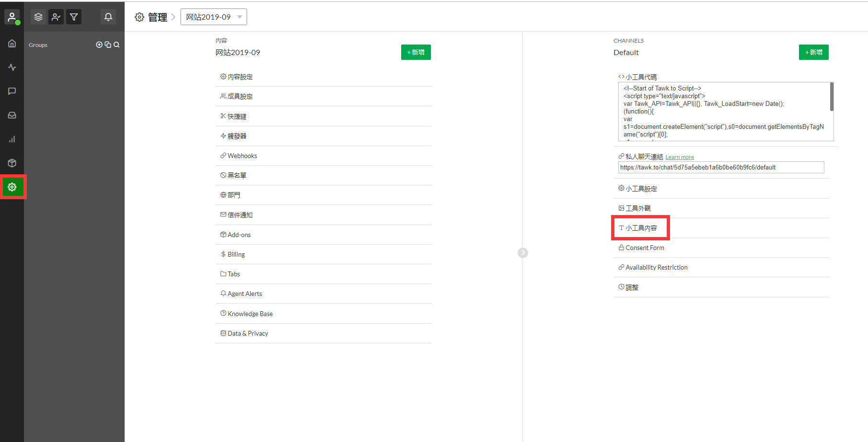This screenshot has width=868, height=442.
Task: Open the Reporting bar chart icon
Action: pyautogui.click(x=12, y=139)
